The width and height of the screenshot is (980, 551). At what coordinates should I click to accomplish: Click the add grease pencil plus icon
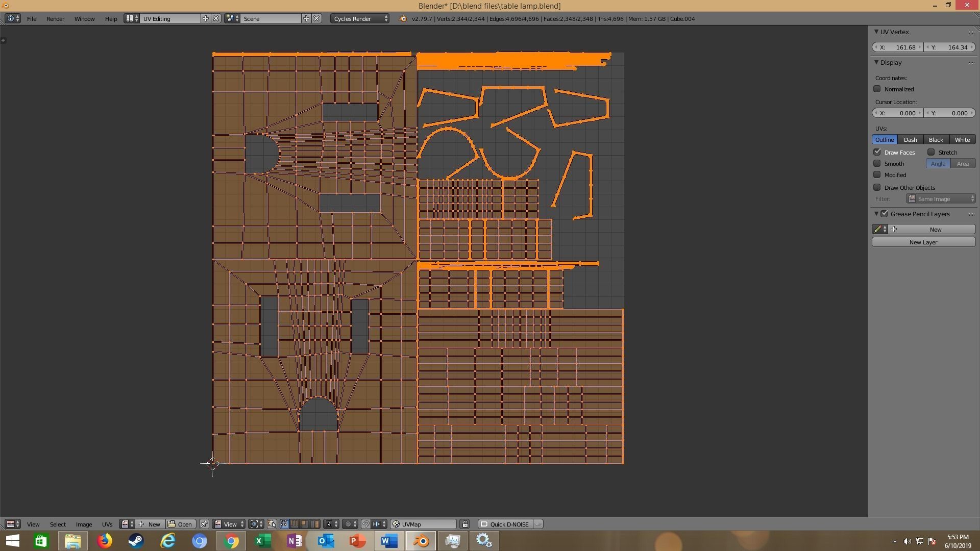[x=894, y=230]
